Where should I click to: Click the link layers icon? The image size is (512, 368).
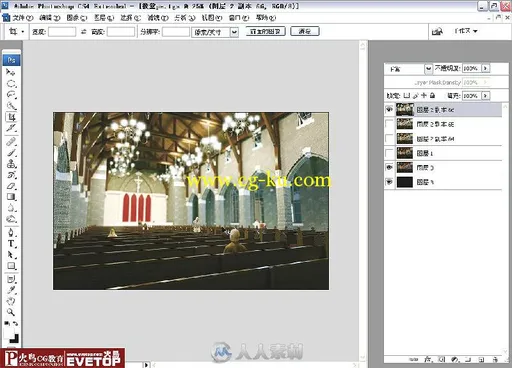414,359
